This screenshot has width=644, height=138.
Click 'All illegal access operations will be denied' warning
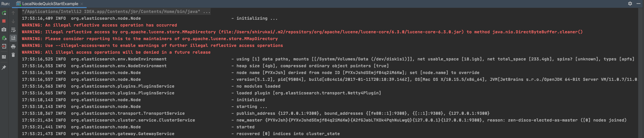[116, 52]
